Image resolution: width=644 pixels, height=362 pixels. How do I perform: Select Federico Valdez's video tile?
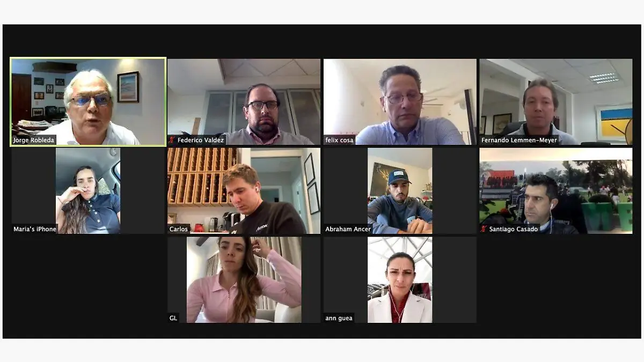(244, 102)
